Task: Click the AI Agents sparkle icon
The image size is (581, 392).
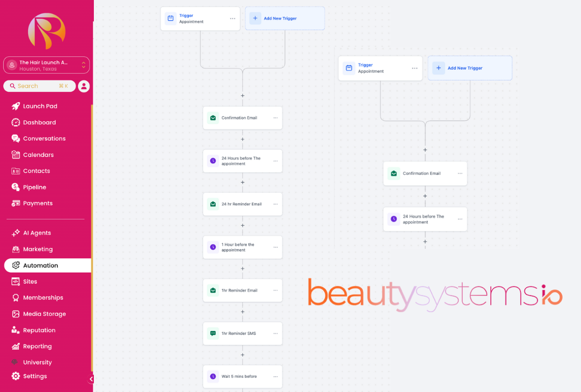Action: [x=16, y=233]
